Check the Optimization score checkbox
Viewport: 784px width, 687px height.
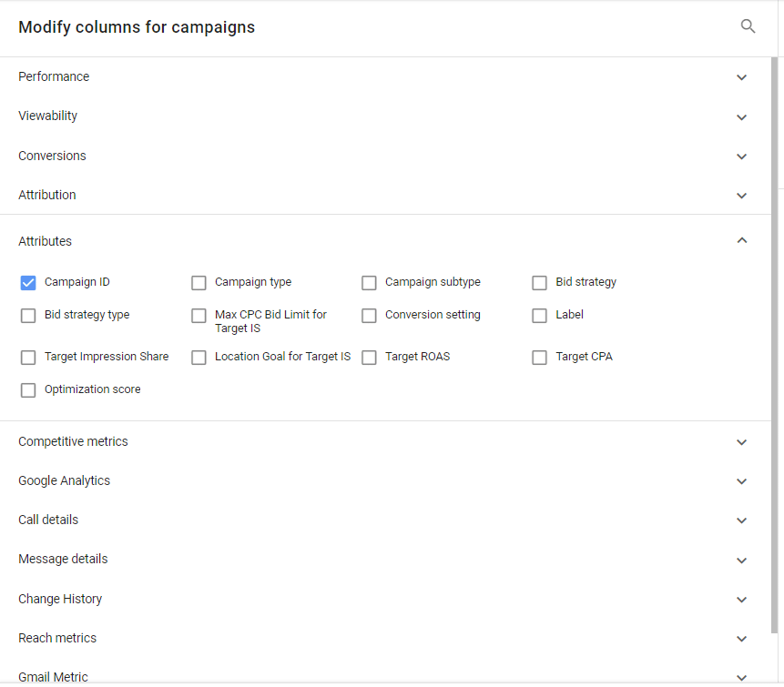(x=27, y=389)
